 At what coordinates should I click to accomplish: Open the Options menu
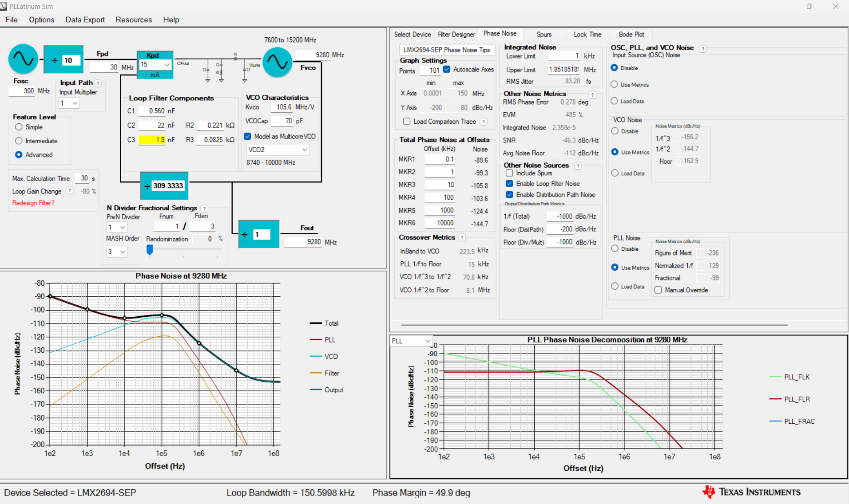[x=42, y=20]
